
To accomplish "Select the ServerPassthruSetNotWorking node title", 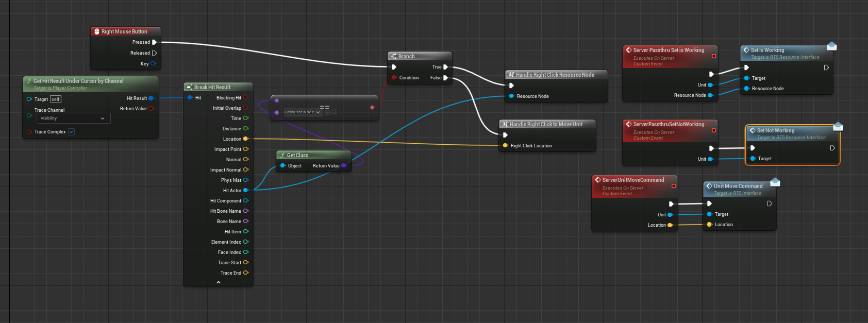I will click(669, 124).
